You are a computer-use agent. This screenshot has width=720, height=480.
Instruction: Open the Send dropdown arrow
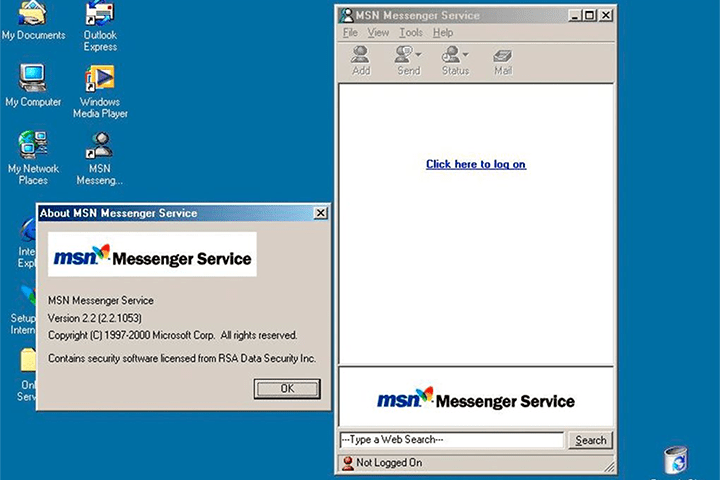tap(418, 55)
